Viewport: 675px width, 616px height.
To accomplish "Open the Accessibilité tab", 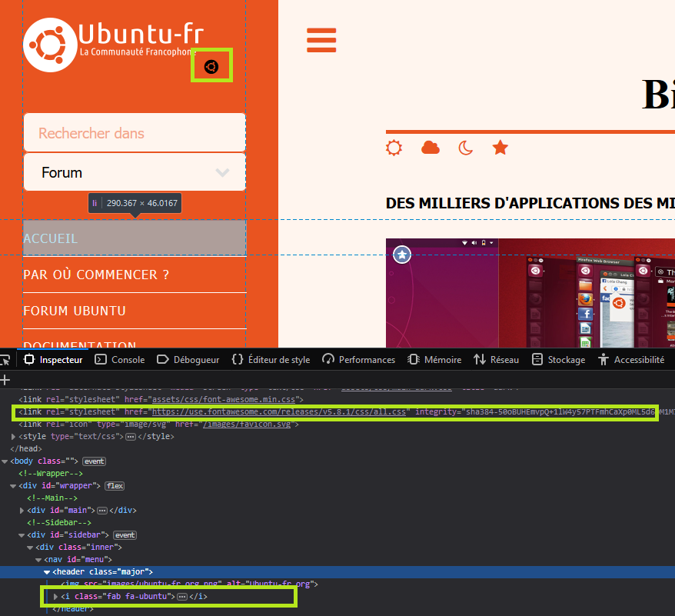I will coord(630,360).
